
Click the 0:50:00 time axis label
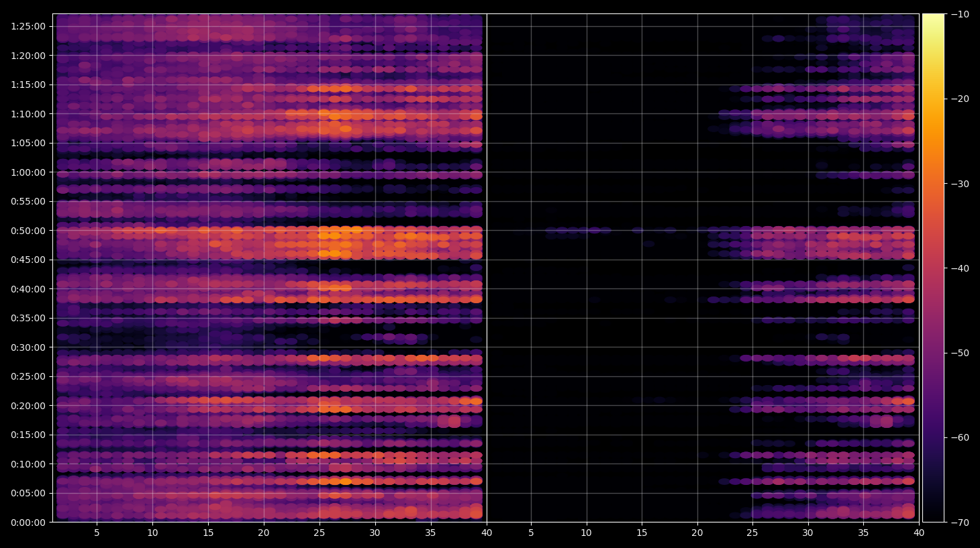28,231
